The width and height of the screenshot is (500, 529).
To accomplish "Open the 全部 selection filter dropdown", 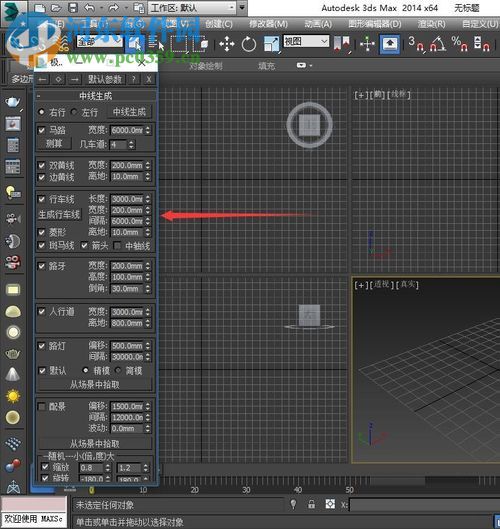I will [x=100, y=41].
